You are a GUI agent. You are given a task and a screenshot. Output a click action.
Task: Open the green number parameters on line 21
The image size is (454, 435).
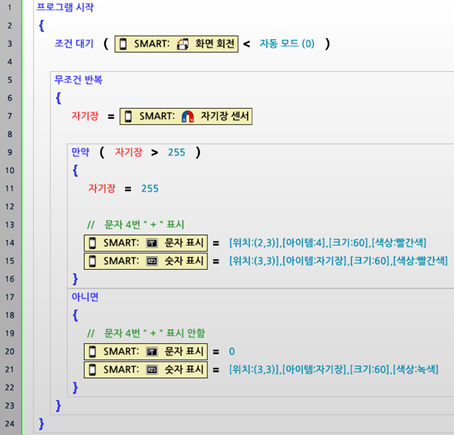(x=334, y=369)
